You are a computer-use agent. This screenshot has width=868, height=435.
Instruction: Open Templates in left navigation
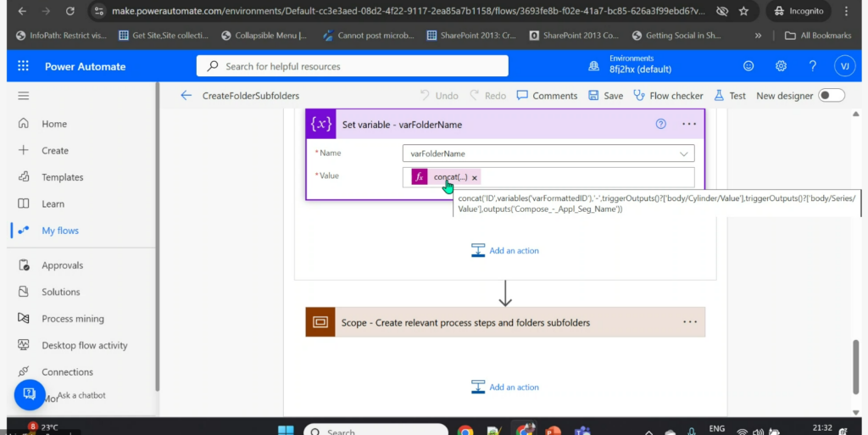62,177
